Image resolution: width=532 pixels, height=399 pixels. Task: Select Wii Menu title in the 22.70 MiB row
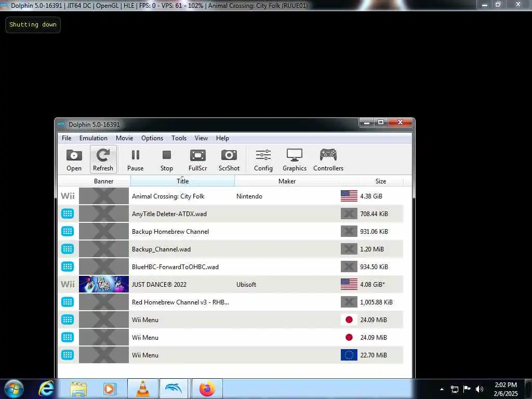pyautogui.click(x=145, y=355)
